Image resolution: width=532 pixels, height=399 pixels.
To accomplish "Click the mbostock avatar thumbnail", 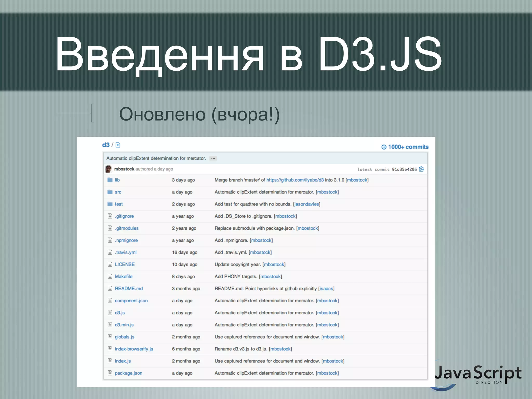I will tap(108, 169).
